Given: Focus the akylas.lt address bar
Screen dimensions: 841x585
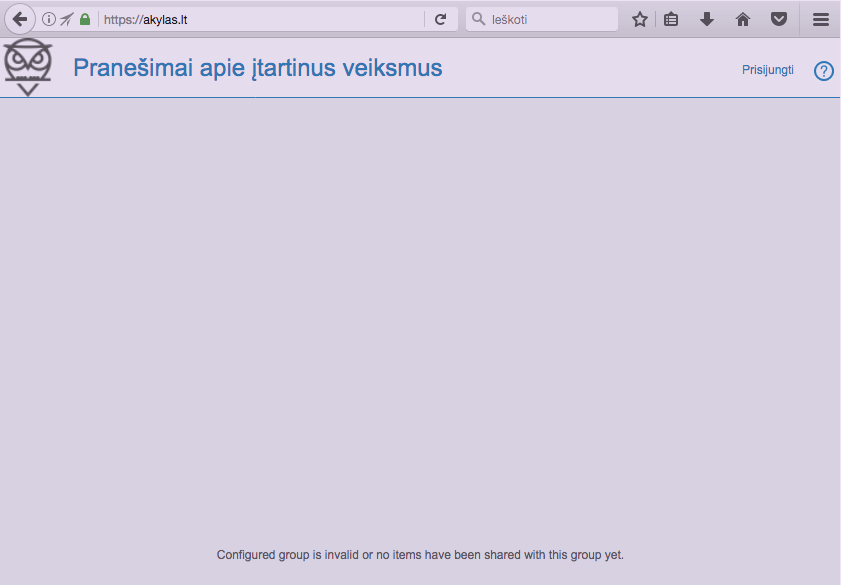Looking at the screenshot, I should click(260, 19).
